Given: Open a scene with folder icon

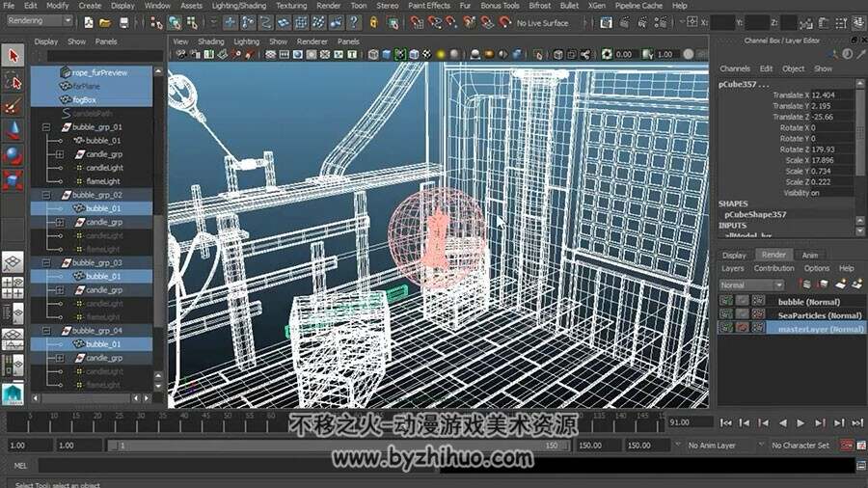Looking at the screenshot, I should point(104,23).
